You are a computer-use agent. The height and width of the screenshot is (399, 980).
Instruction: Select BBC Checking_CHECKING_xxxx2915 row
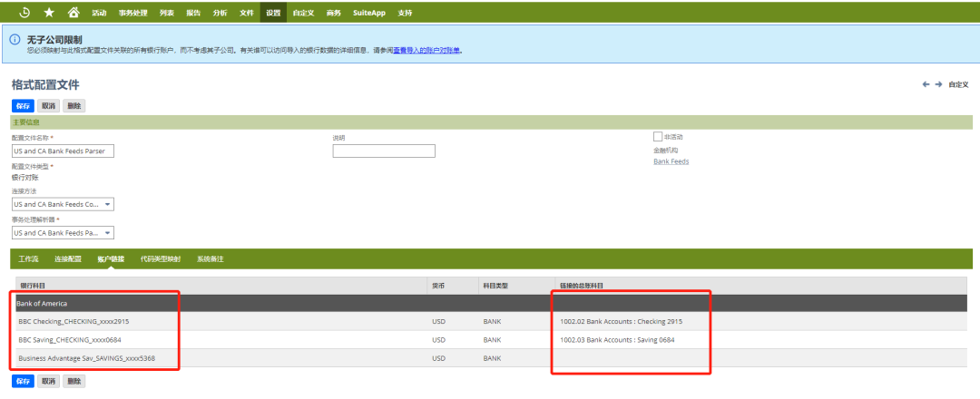[x=491, y=322]
